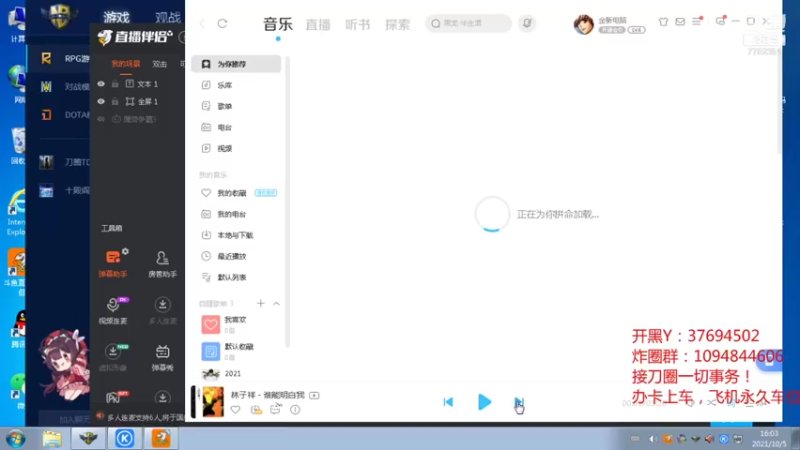
Task: Open the KuGou taskbar icon
Action: pyautogui.click(x=124, y=439)
